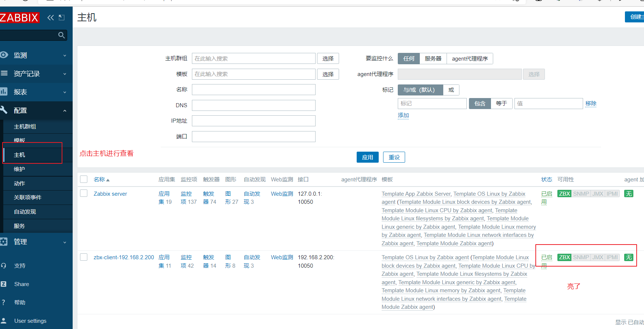Click the 标记 tag name input
The width and height of the screenshot is (644, 329).
(x=432, y=104)
